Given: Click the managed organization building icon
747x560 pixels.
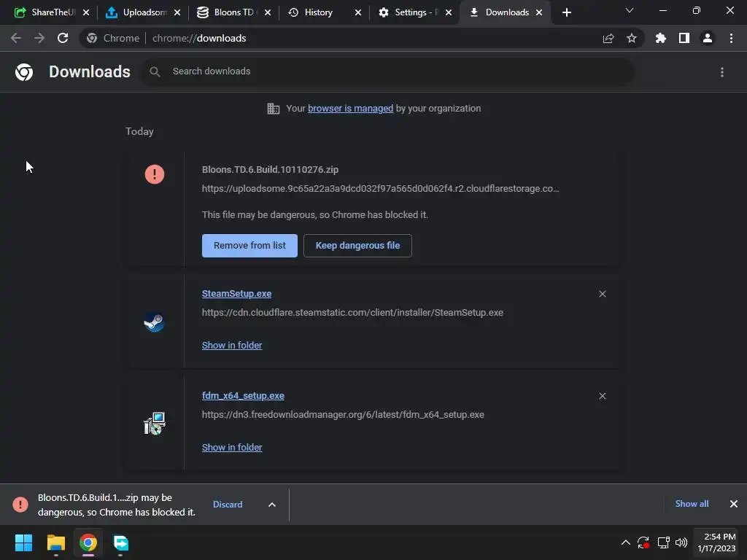Looking at the screenshot, I should pos(274,109).
